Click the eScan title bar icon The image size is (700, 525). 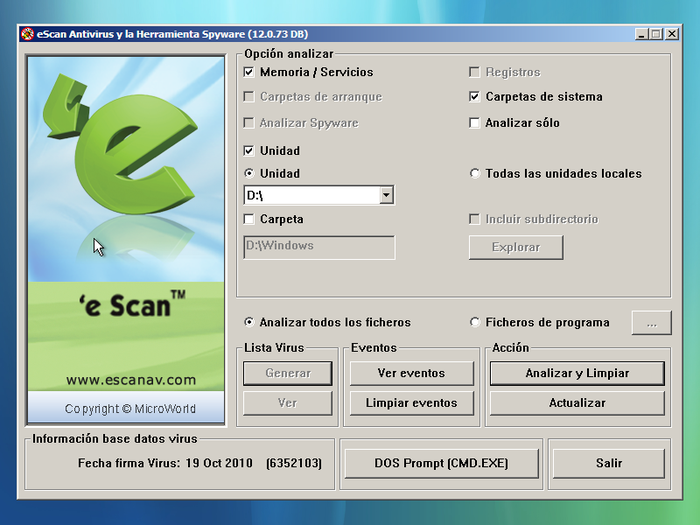[x=28, y=34]
